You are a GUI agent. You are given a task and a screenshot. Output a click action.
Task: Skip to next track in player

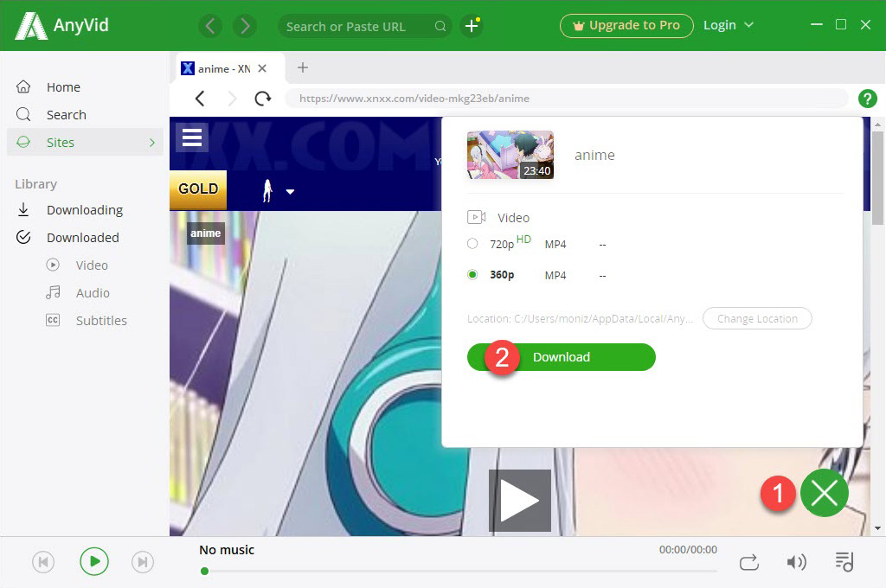click(143, 562)
